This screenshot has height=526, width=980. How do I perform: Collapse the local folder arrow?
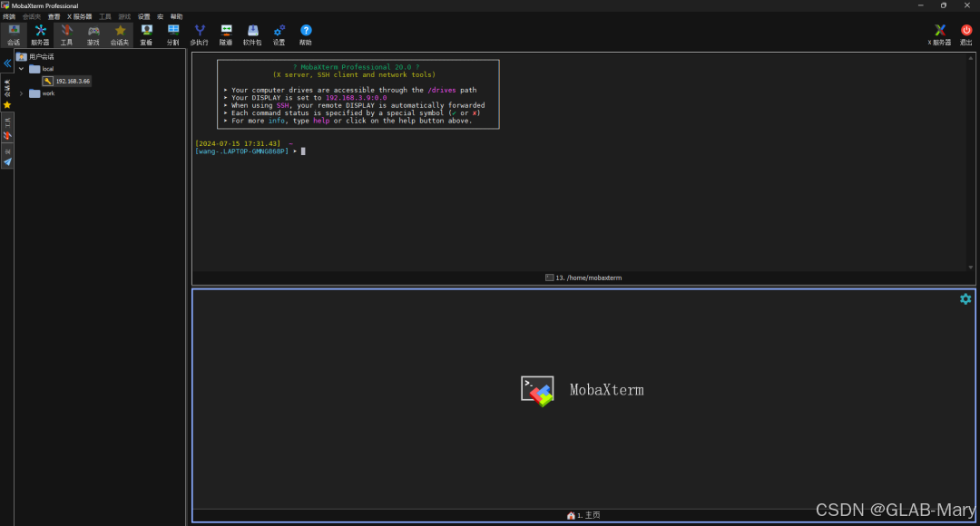(21, 69)
